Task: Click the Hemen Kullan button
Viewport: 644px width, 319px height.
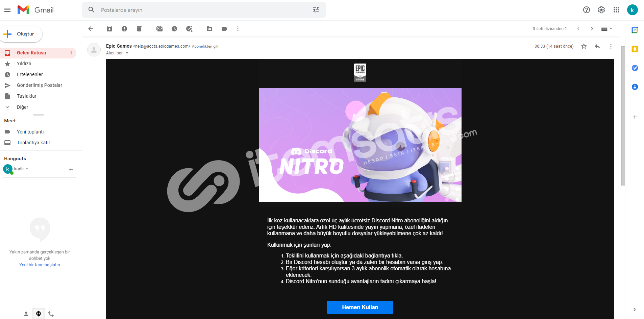Action: click(x=360, y=307)
